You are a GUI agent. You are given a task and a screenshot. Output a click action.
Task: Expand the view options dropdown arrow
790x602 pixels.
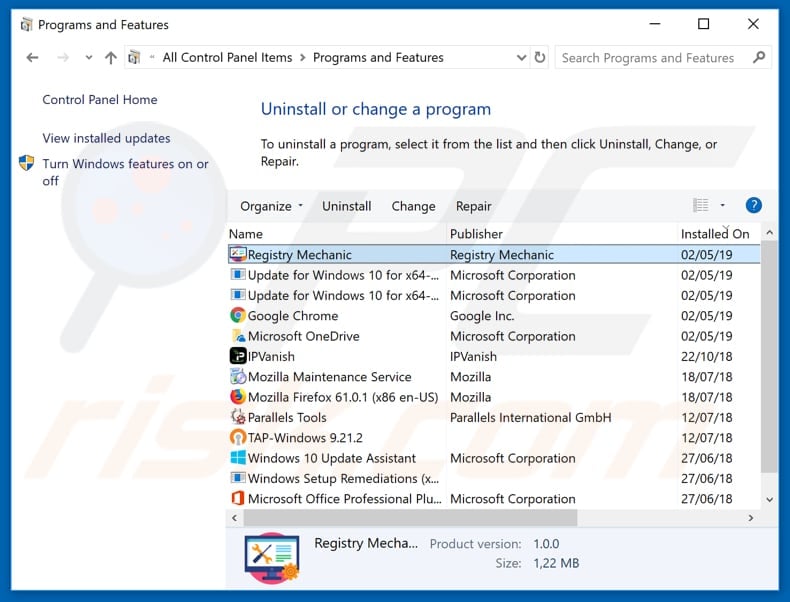coord(722,206)
